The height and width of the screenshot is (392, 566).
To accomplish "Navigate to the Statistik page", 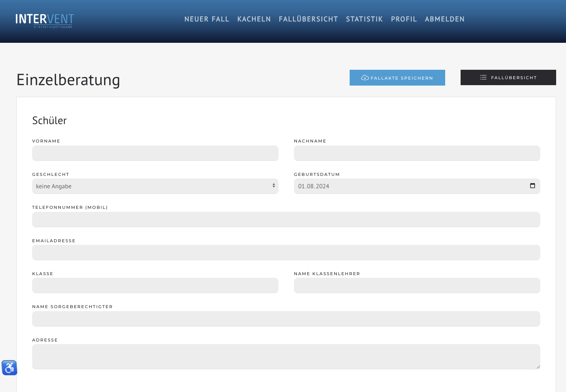I will (364, 19).
